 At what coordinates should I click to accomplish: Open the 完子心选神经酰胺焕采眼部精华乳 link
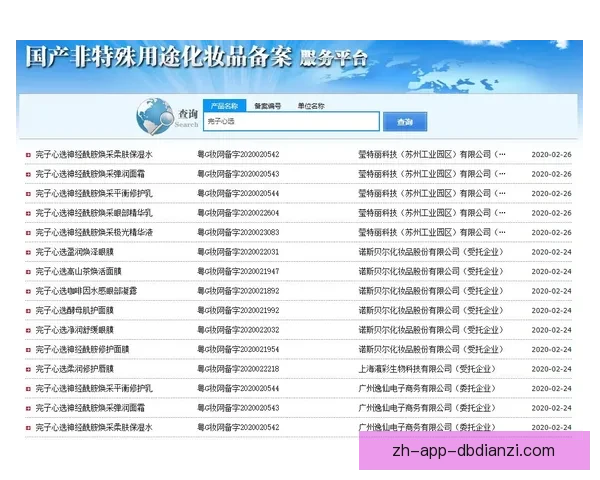point(94,213)
